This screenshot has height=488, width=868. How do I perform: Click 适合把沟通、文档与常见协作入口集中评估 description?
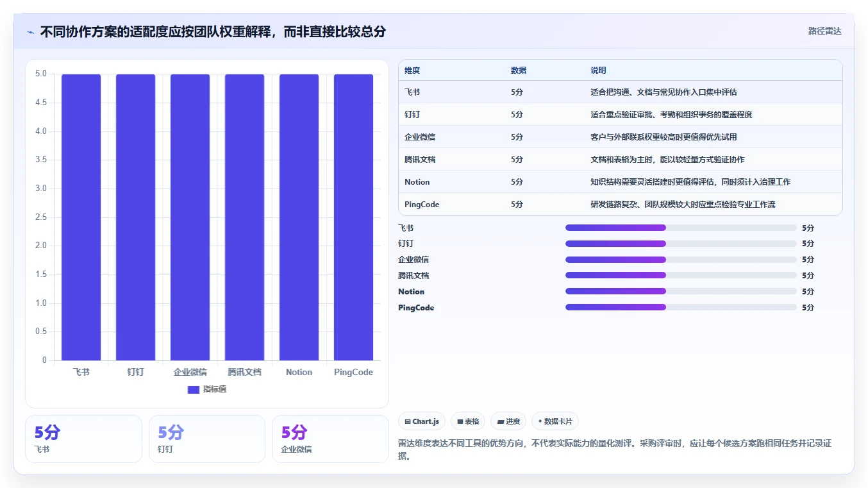664,92
